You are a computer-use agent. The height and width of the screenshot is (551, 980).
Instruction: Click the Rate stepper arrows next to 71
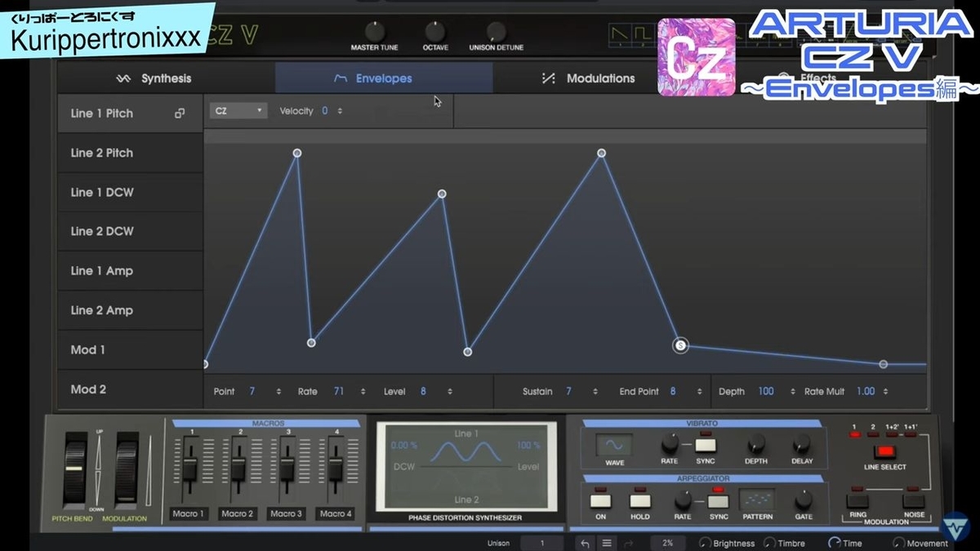point(363,392)
